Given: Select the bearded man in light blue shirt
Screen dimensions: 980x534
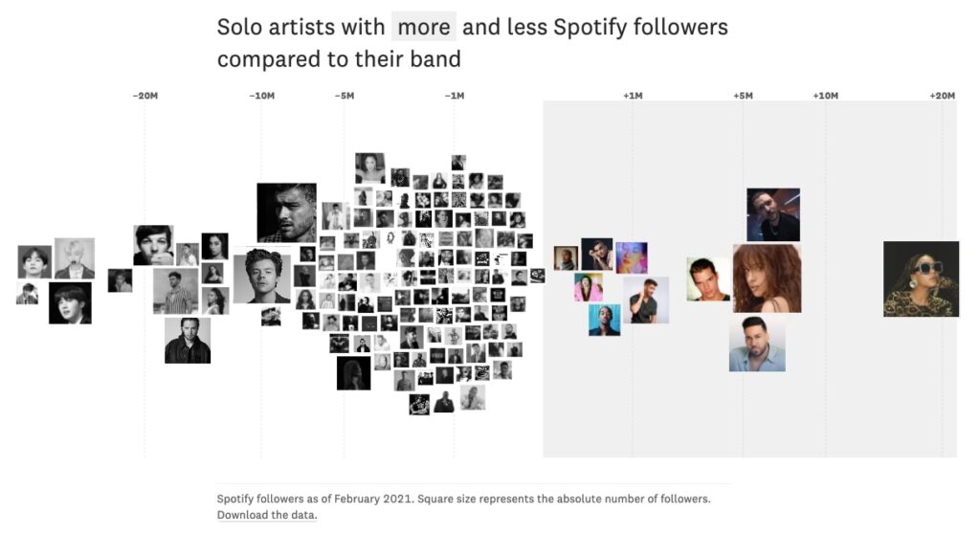Looking at the screenshot, I should point(757,344).
